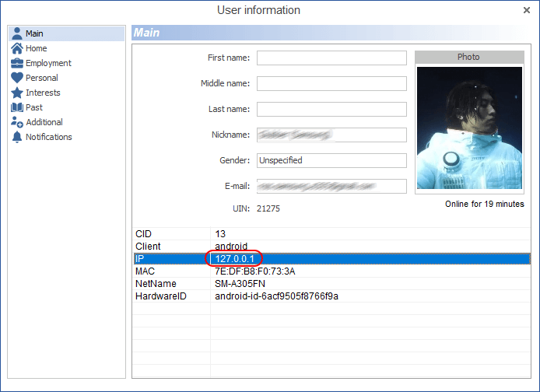Select the NetName value SM-A305FN
The height and width of the screenshot is (392, 540).
point(240,284)
